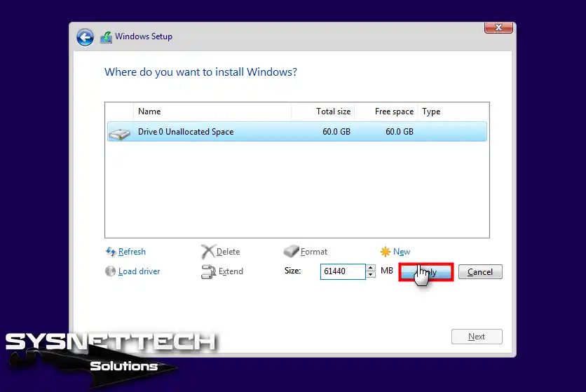Increase partition size with up spinner arrow

click(370, 268)
